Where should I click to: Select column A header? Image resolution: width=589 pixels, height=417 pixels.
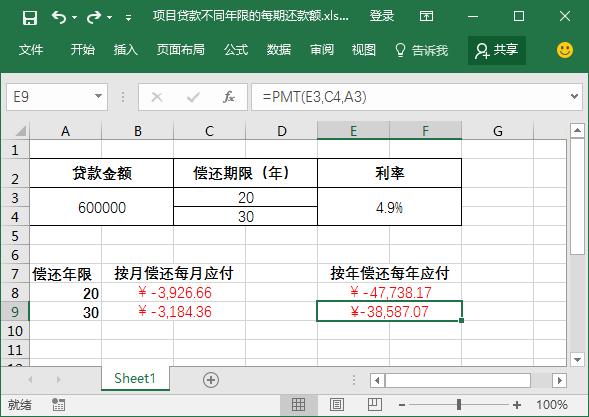point(65,131)
